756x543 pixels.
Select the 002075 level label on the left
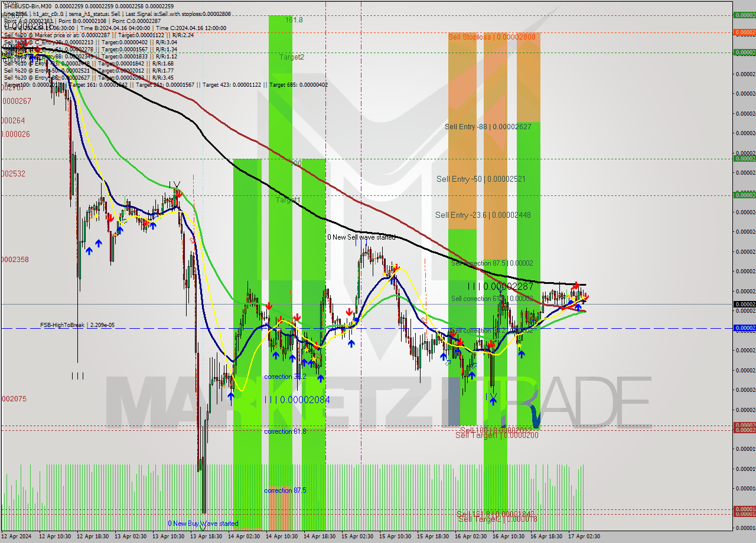click(x=14, y=398)
